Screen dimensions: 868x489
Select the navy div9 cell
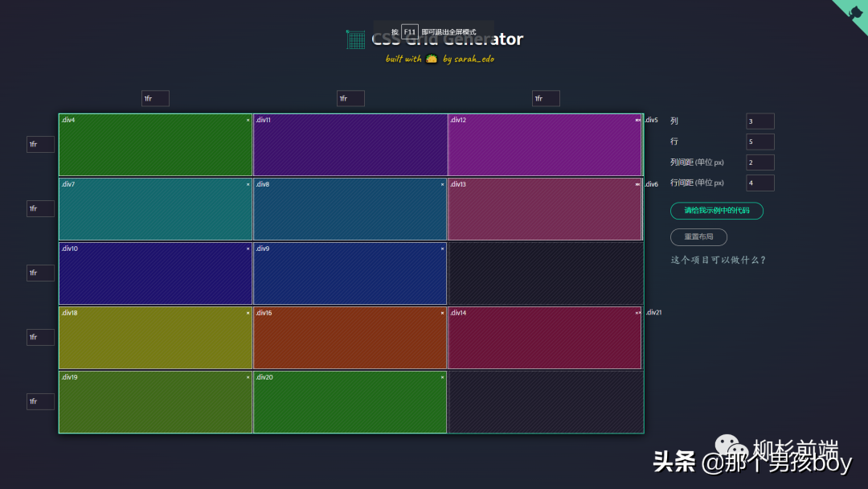(350, 273)
